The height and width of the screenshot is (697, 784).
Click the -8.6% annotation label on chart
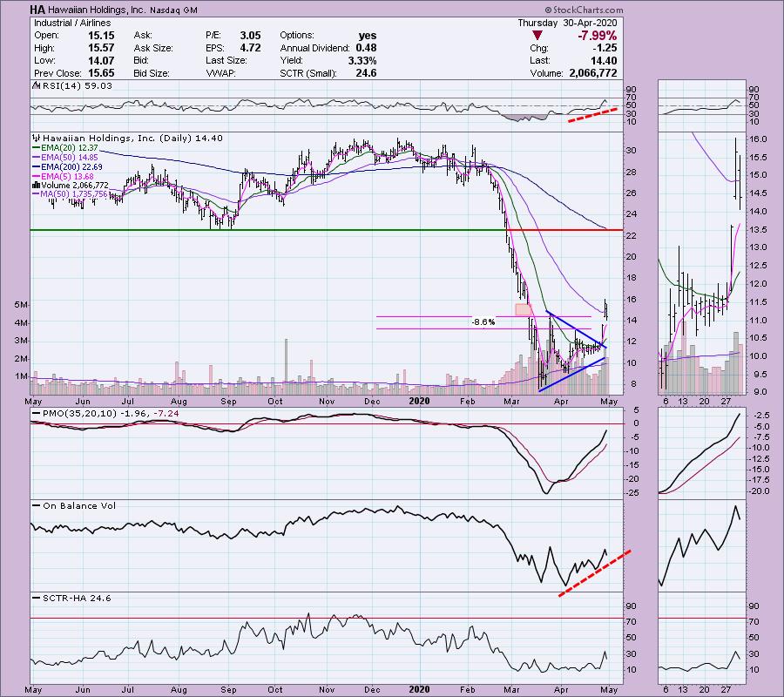point(483,322)
